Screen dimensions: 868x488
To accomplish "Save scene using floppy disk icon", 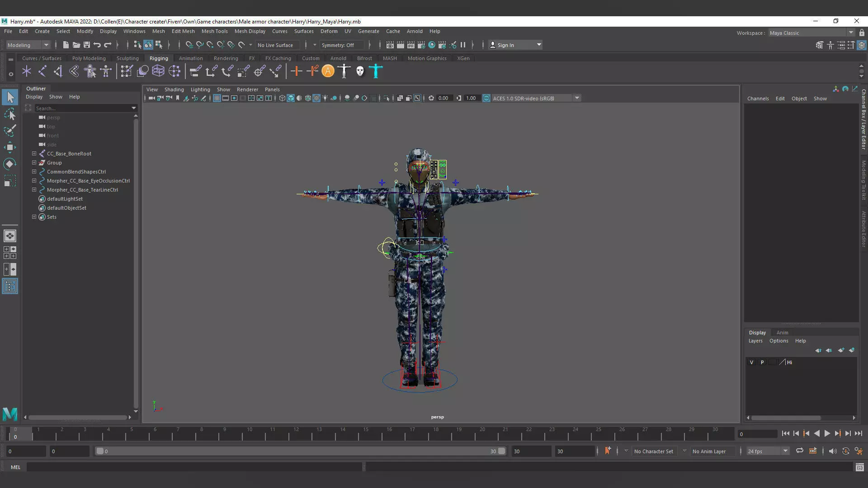I will coord(87,45).
